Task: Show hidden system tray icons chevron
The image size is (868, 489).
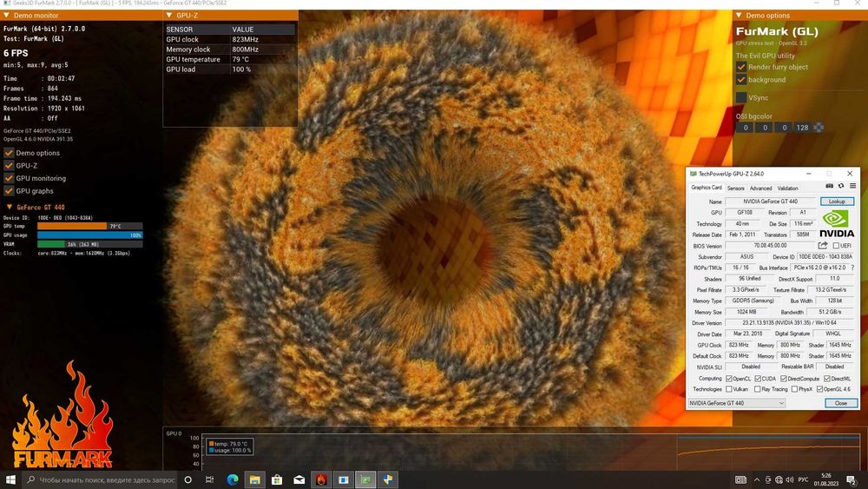Action: tap(757, 479)
